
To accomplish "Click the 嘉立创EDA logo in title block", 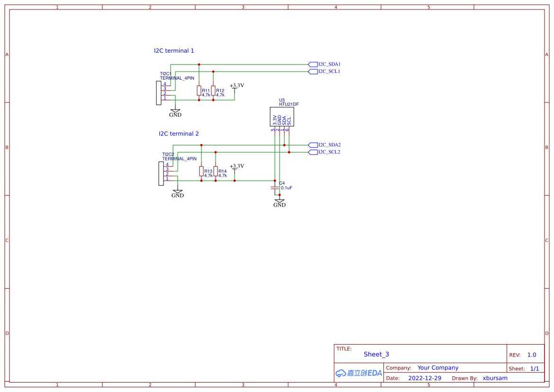I will [358, 373].
